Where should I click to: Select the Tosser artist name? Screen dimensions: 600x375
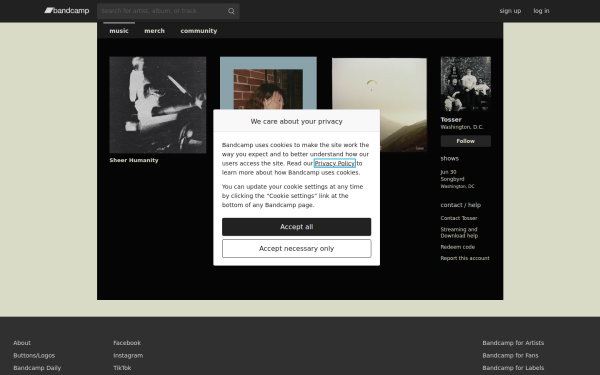coord(451,120)
